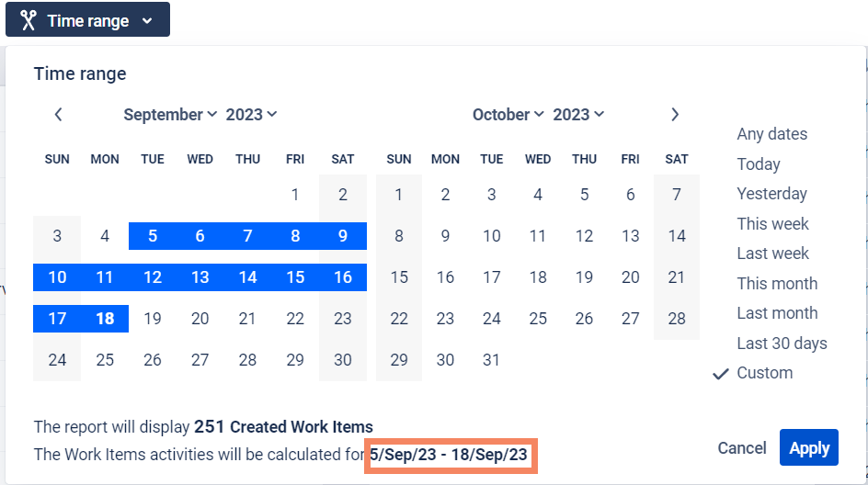This screenshot has width=868, height=485.
Task: Apply the selected time range
Action: click(808, 448)
